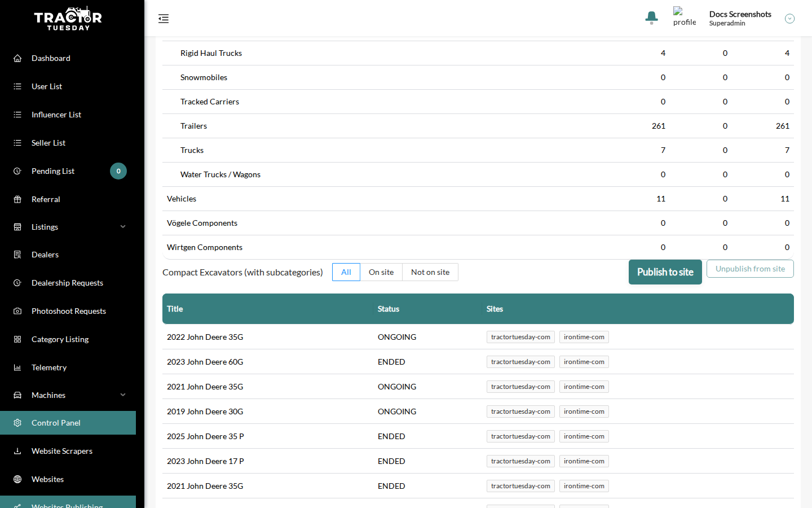Click the Machines icon in sidebar

(17, 395)
